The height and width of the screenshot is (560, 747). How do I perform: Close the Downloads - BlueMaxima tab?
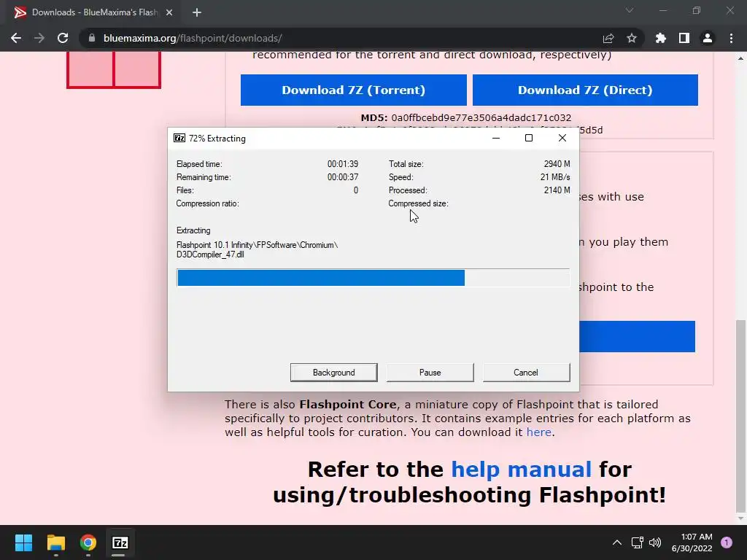169,12
